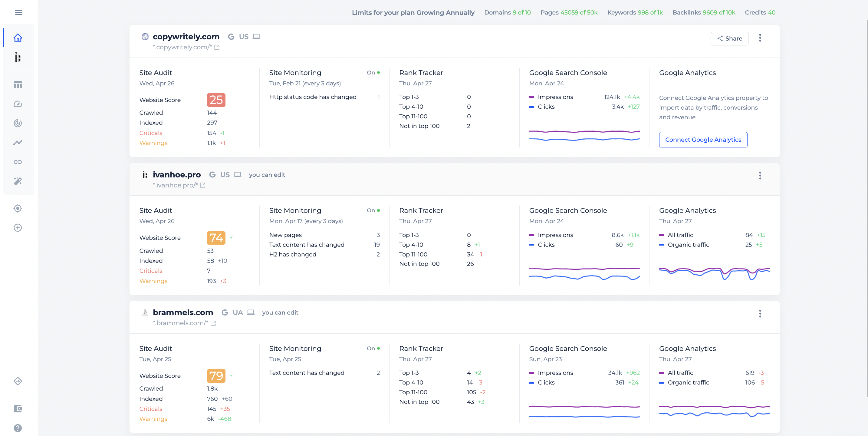Click the orange Website Score 79 badge
Viewport: 868px width, 436px height.
(x=216, y=376)
